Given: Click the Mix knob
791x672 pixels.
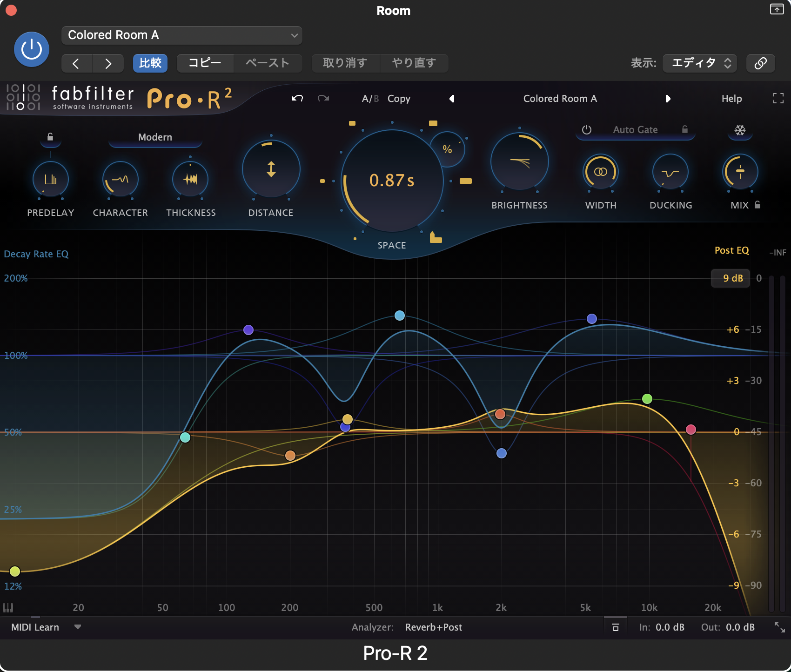Looking at the screenshot, I should pos(740,172).
